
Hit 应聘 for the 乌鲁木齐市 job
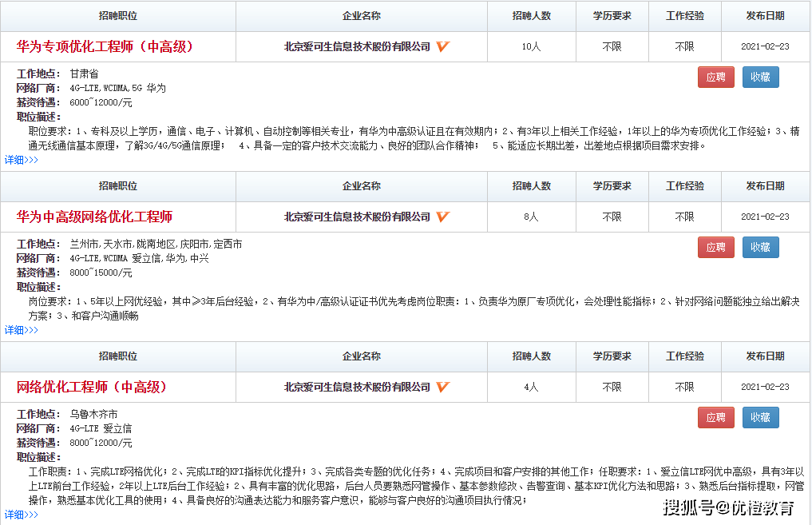tap(715, 417)
